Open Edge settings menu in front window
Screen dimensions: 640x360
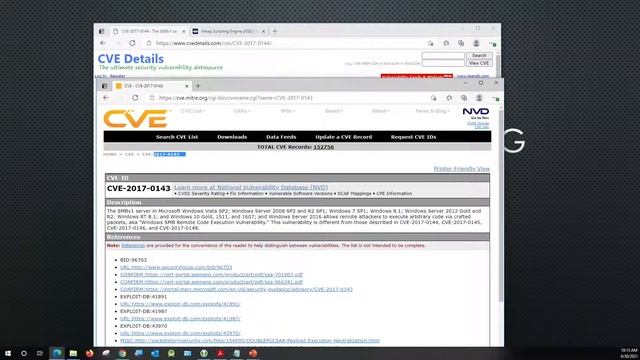click(x=495, y=98)
